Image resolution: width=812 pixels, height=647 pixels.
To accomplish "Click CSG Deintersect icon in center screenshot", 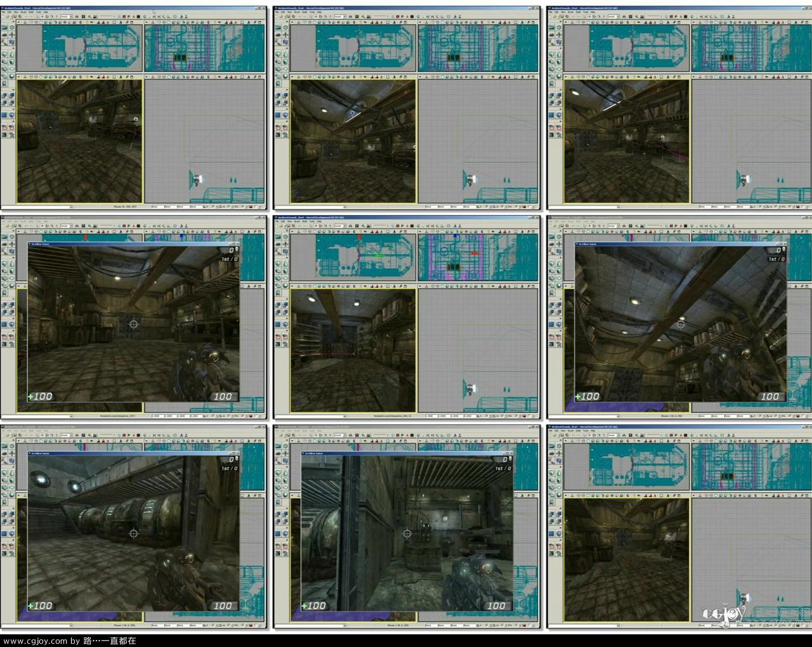I will 286,311.
